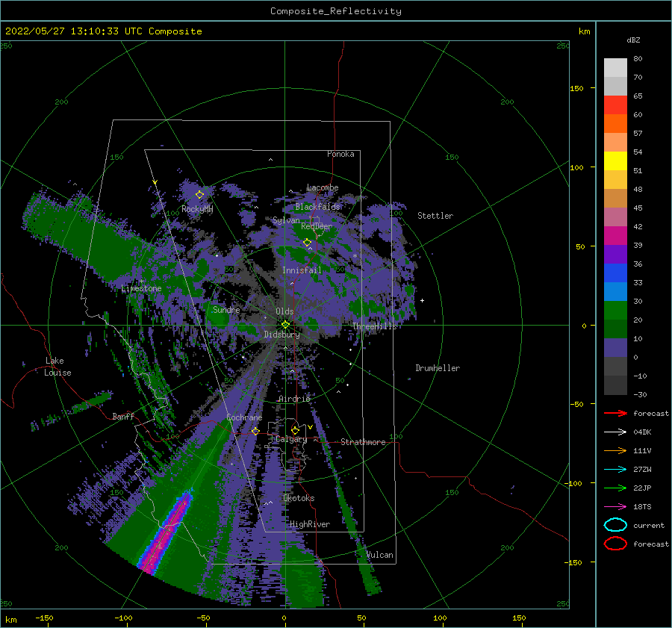Select the 54 dBZ yellow swatch
This screenshot has width=672, height=628.
[x=615, y=161]
